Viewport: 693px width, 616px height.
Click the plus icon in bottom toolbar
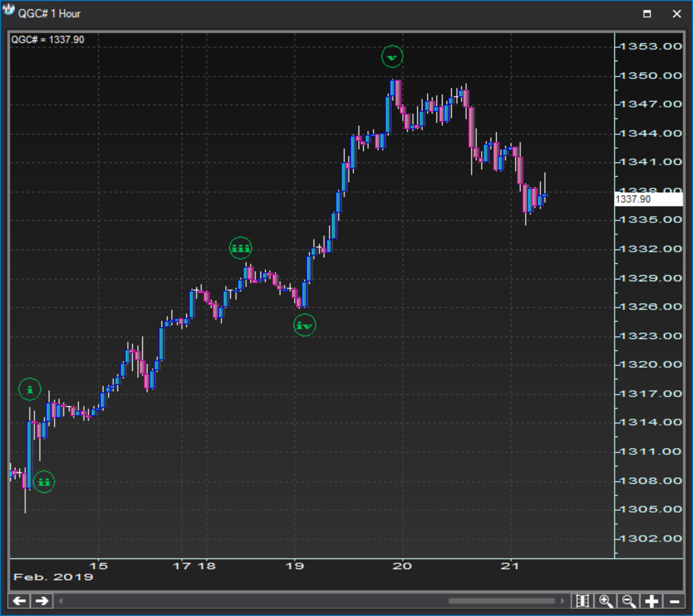click(651, 601)
